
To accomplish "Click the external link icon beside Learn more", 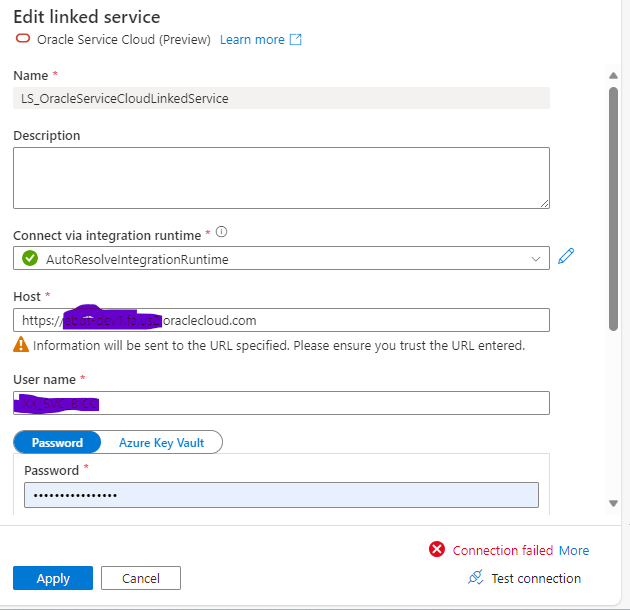I will (296, 39).
